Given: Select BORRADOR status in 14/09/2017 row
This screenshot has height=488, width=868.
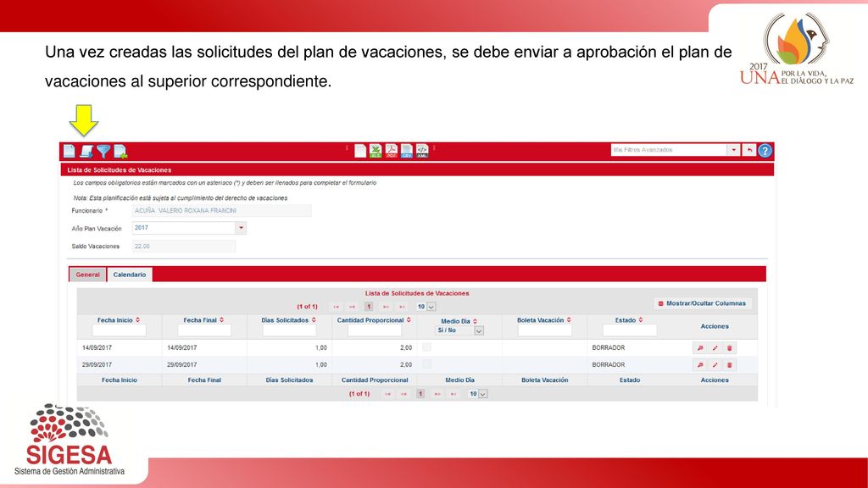Looking at the screenshot, I should pyautogui.click(x=609, y=348).
